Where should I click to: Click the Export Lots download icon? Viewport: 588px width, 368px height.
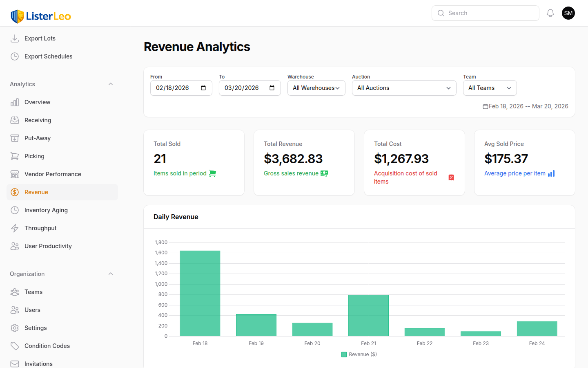(15, 38)
